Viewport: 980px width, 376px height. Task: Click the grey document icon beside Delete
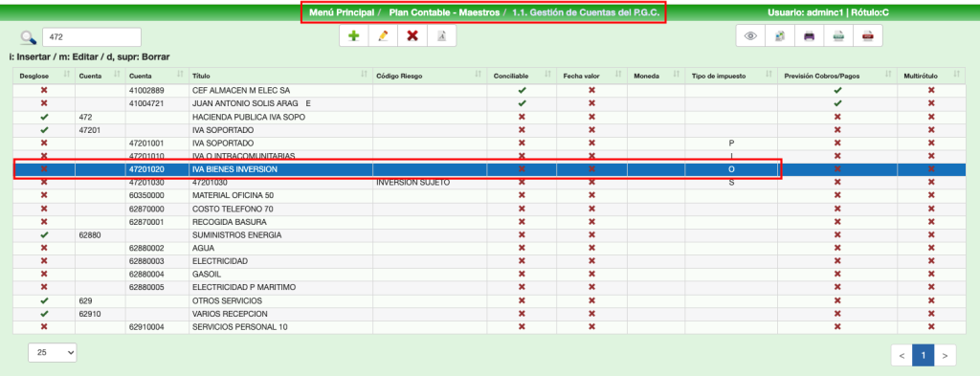[x=441, y=36]
